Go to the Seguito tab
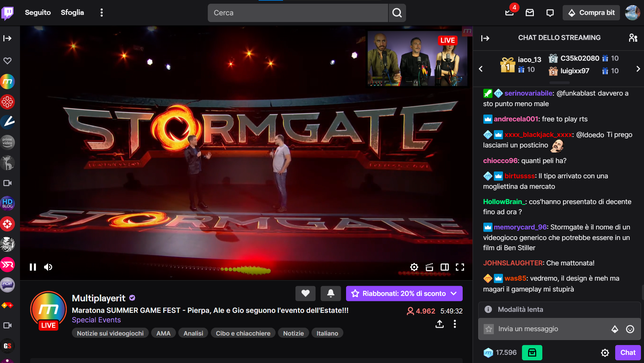The width and height of the screenshot is (644, 363). (38, 13)
